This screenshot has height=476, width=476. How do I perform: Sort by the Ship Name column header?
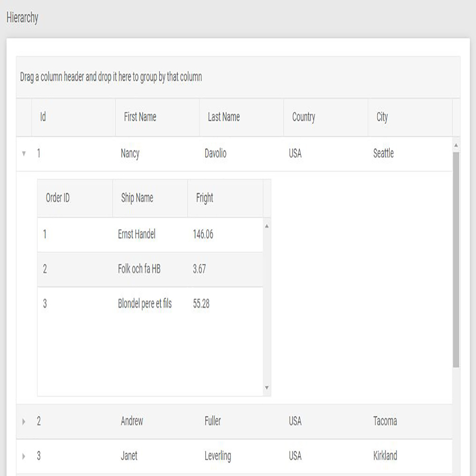(150, 198)
